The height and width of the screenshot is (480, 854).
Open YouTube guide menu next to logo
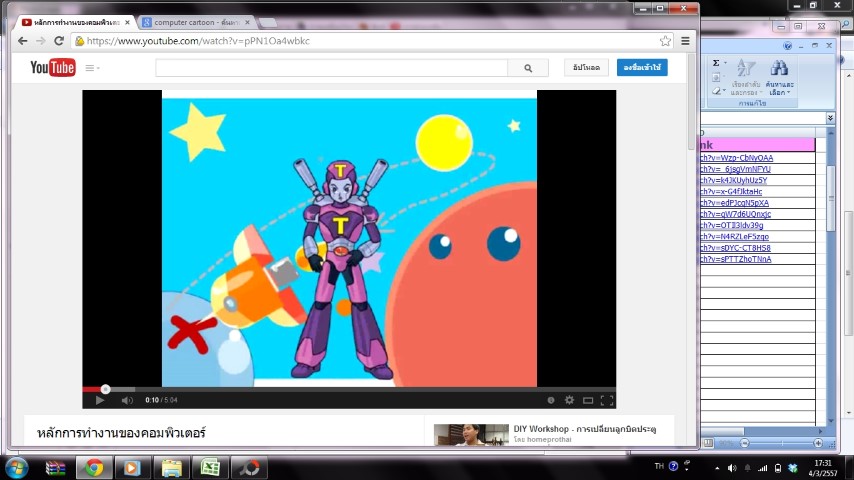tap(92, 68)
